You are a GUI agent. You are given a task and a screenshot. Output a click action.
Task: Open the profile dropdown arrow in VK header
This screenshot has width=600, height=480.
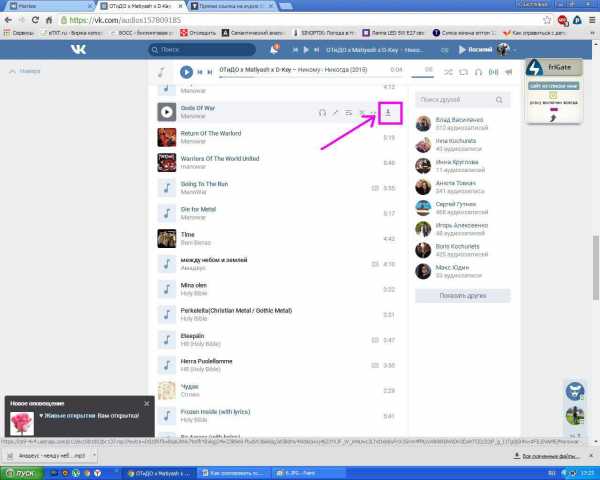click(515, 50)
